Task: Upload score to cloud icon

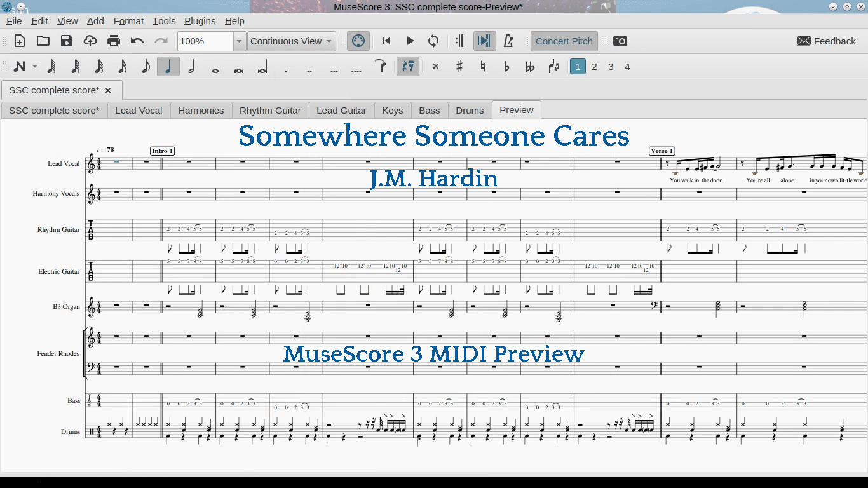Action: pyautogui.click(x=90, y=41)
